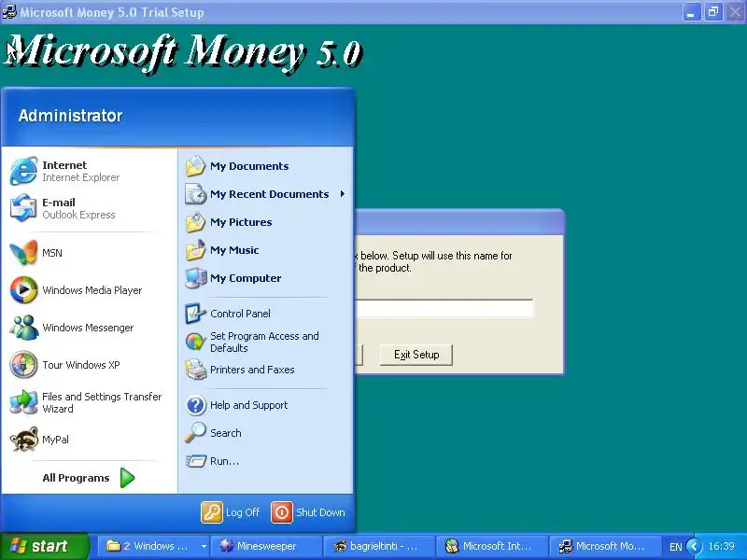Open Help and Support

pos(266,405)
